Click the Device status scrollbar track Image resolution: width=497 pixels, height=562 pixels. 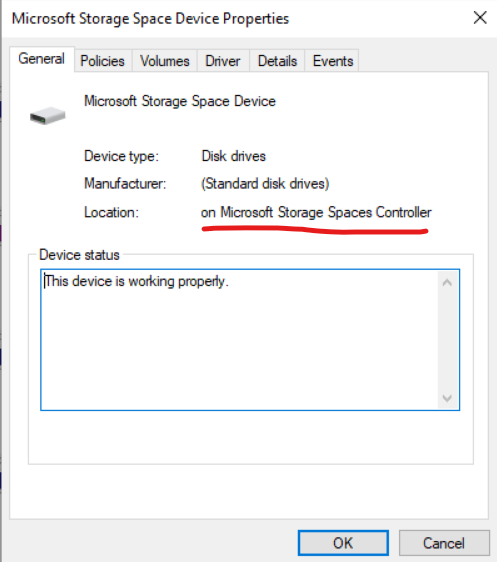[447, 340]
